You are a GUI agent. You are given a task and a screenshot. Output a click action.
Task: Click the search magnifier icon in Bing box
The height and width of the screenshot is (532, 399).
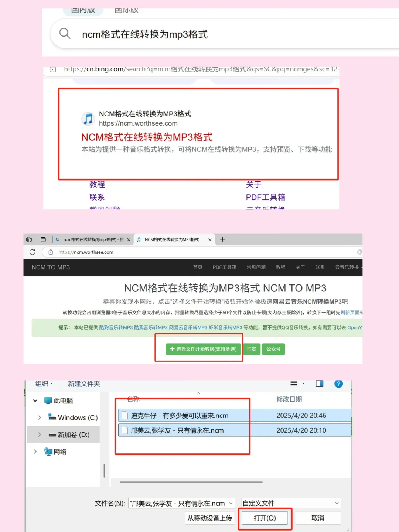pyautogui.click(x=65, y=34)
